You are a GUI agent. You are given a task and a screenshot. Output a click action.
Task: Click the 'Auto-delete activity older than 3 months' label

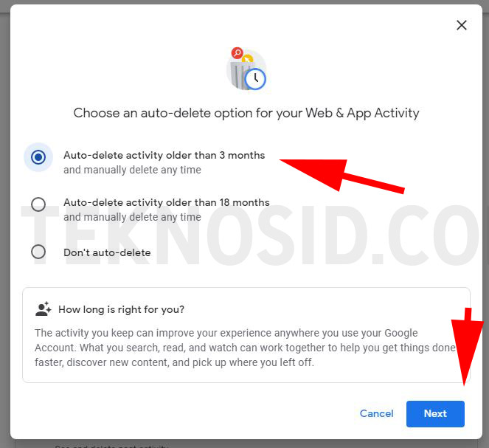[164, 155]
